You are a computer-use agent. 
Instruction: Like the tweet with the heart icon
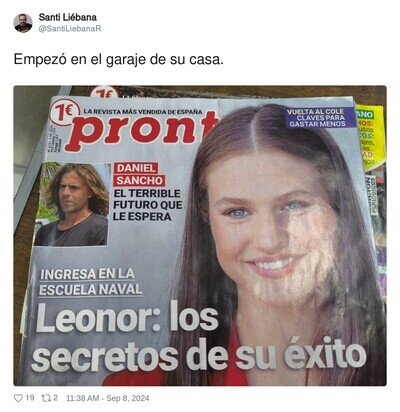[18, 398]
